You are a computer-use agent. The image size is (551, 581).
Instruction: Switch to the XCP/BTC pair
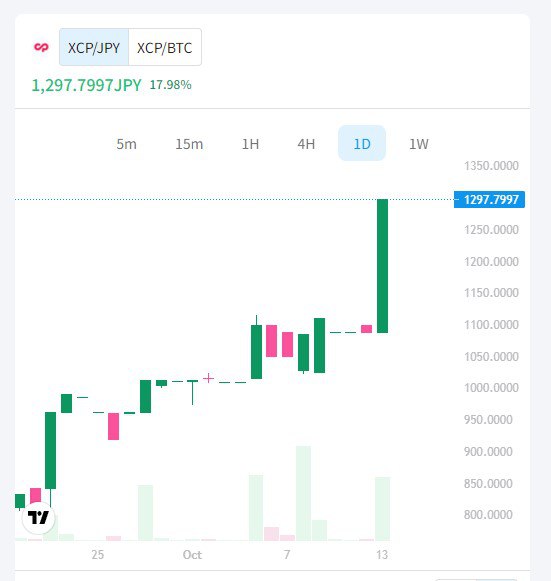click(165, 47)
